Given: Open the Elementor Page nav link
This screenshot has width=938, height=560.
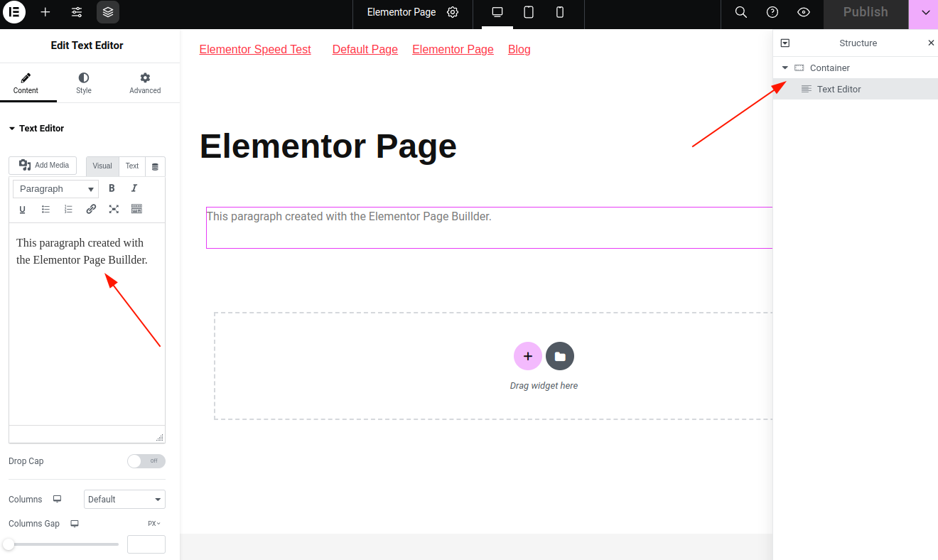Looking at the screenshot, I should (x=453, y=50).
